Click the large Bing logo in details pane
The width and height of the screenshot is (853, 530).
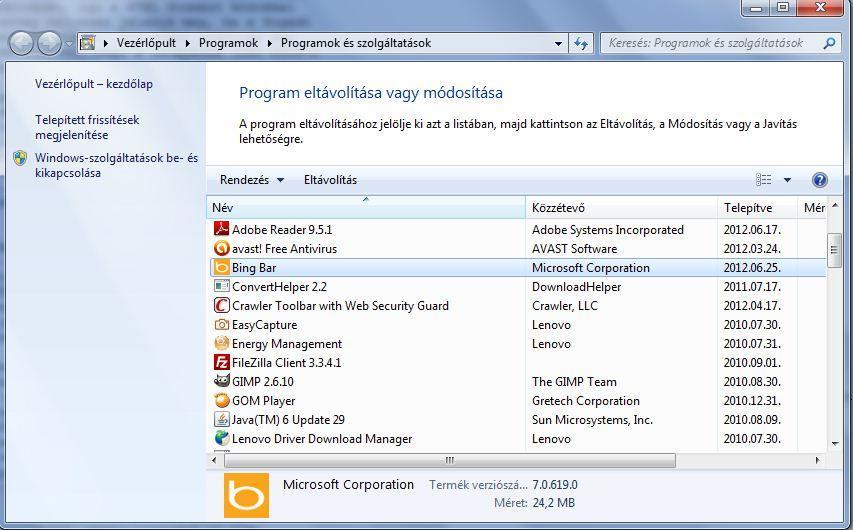click(x=246, y=495)
